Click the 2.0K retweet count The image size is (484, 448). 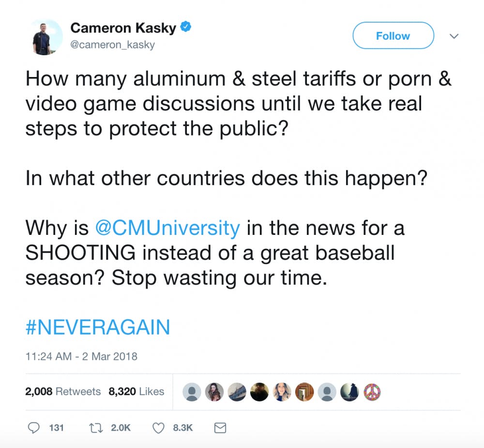(121, 428)
